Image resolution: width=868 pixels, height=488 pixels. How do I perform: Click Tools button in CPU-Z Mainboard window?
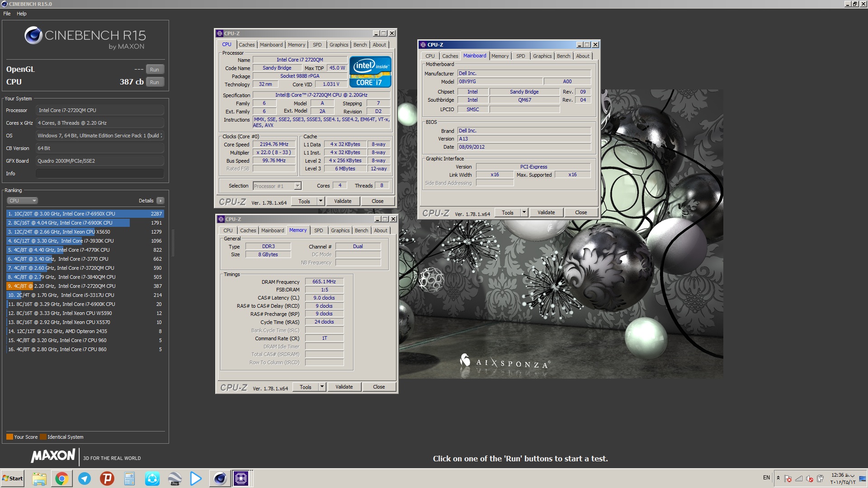(508, 212)
